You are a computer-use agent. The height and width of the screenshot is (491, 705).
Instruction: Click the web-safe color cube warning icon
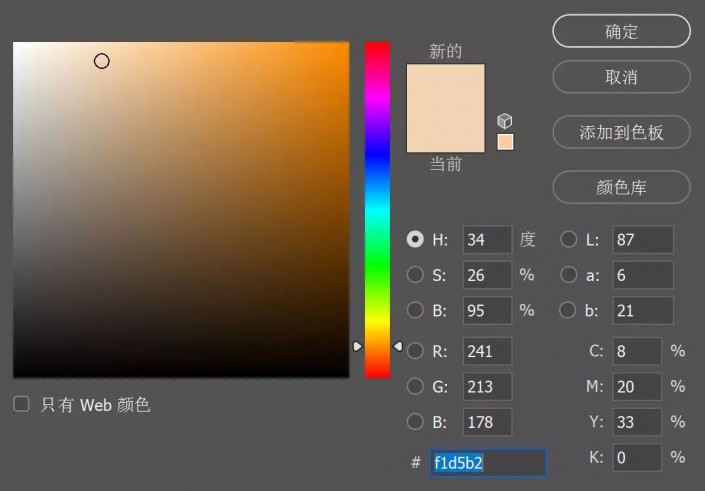click(505, 121)
